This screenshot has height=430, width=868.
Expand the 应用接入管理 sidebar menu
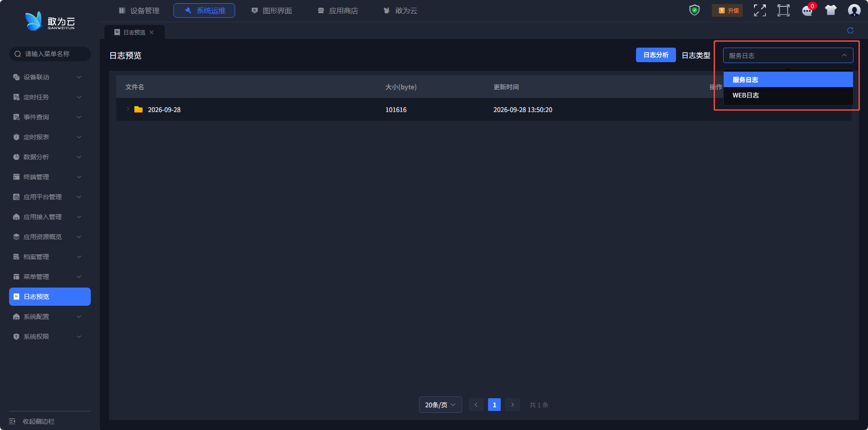click(50, 217)
